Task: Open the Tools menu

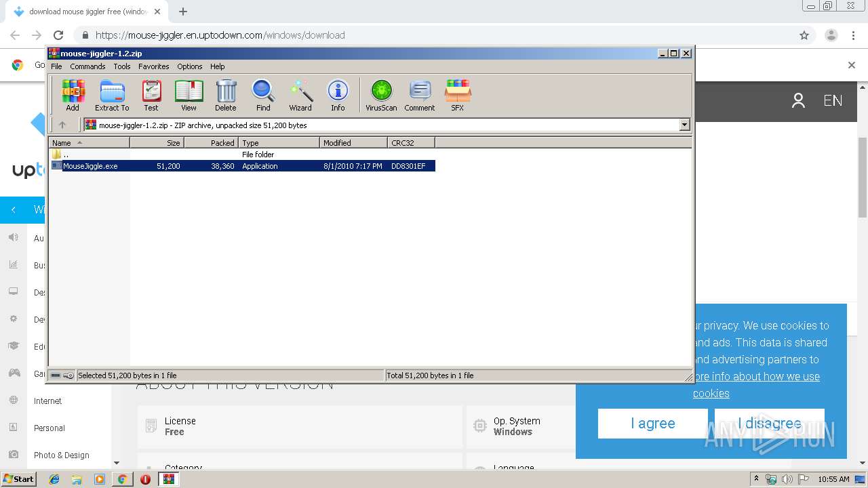Action: 122,66
